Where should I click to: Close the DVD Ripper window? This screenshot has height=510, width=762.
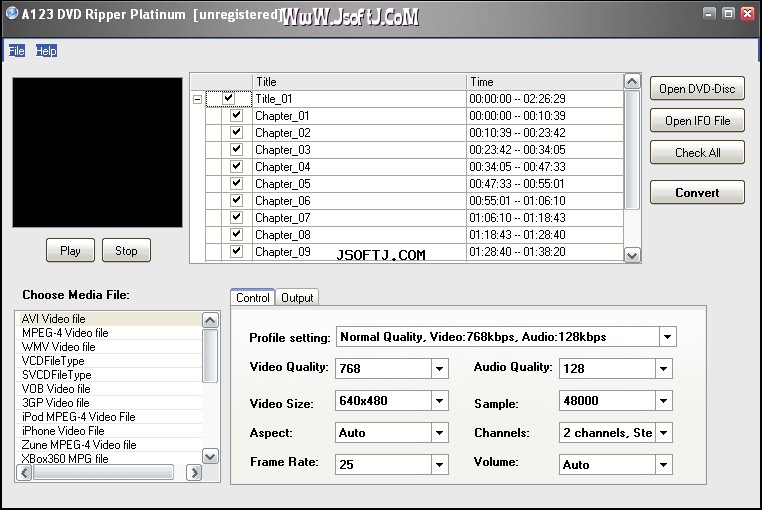coord(747,14)
